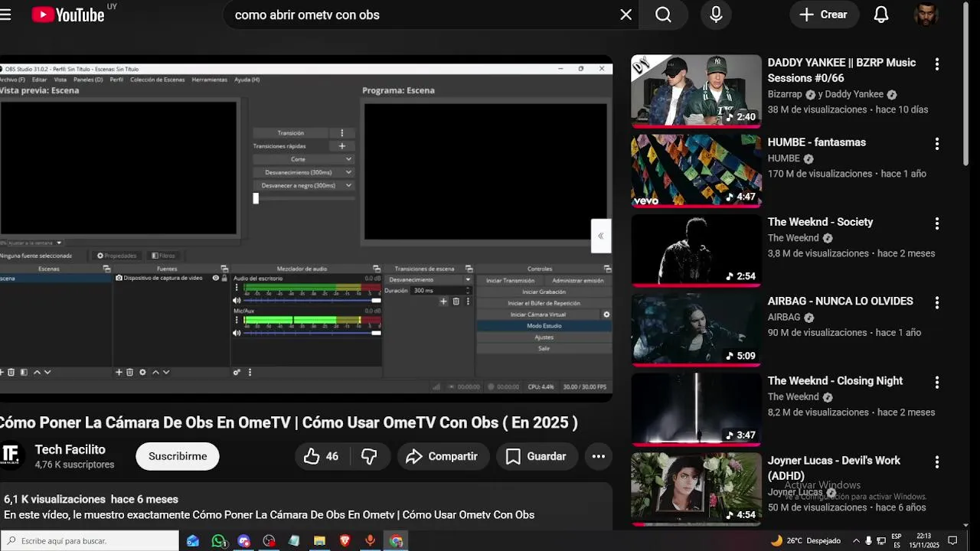Click advanced audio gears in the OBS mixer
Image resolution: width=980 pixels, height=551 pixels.
click(x=237, y=372)
